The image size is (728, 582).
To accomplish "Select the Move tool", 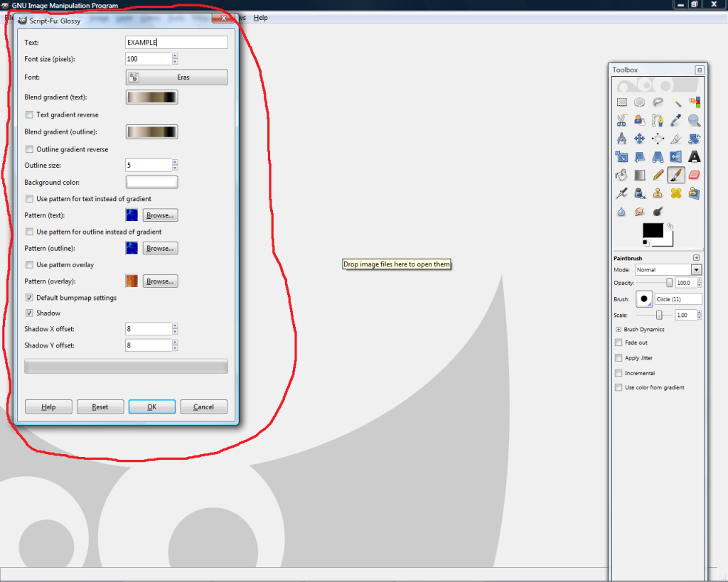I will tap(640, 139).
